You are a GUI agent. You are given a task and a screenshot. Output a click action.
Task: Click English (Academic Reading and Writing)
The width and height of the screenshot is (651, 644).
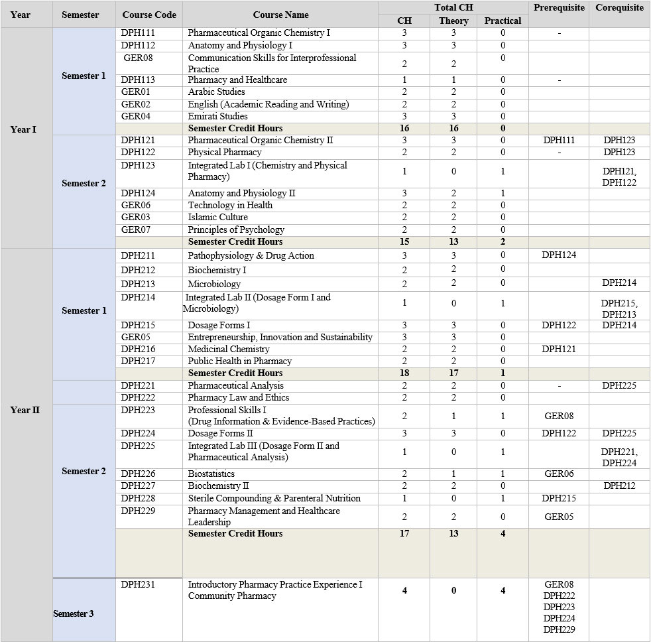click(x=268, y=104)
